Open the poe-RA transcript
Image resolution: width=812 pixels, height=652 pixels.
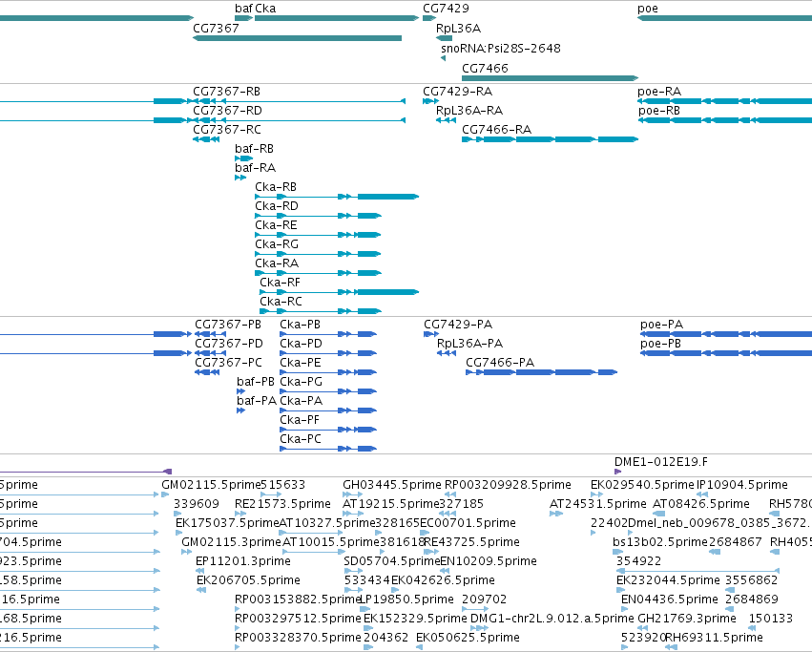point(659,92)
